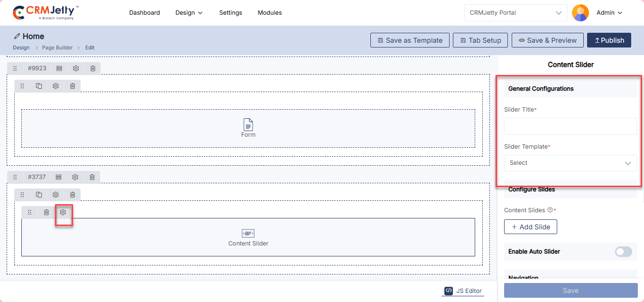Click the Add Slide button

click(530, 227)
